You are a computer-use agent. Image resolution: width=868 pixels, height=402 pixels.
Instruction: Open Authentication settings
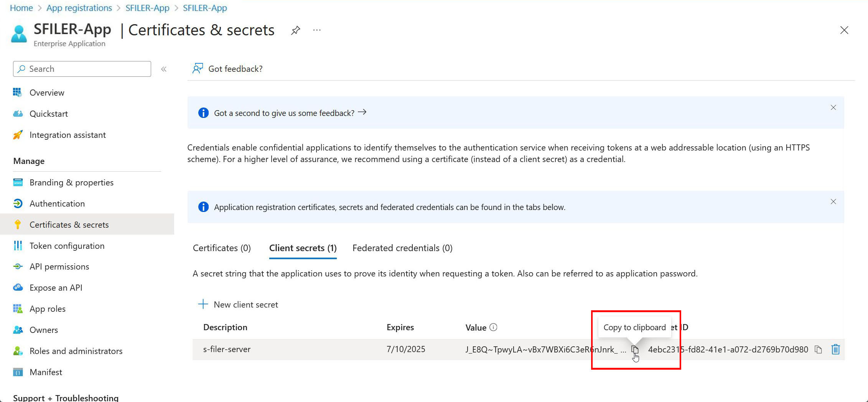coord(57,203)
